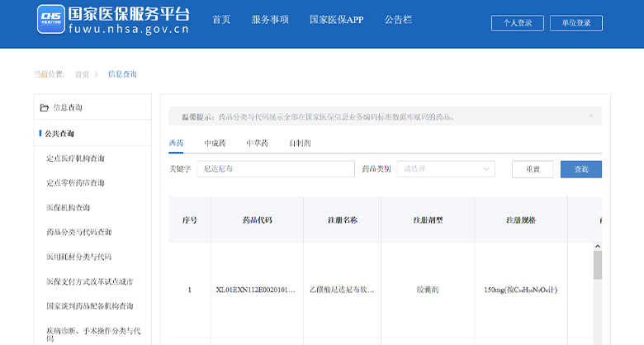Switch to the 中成药 tab

pyautogui.click(x=215, y=144)
